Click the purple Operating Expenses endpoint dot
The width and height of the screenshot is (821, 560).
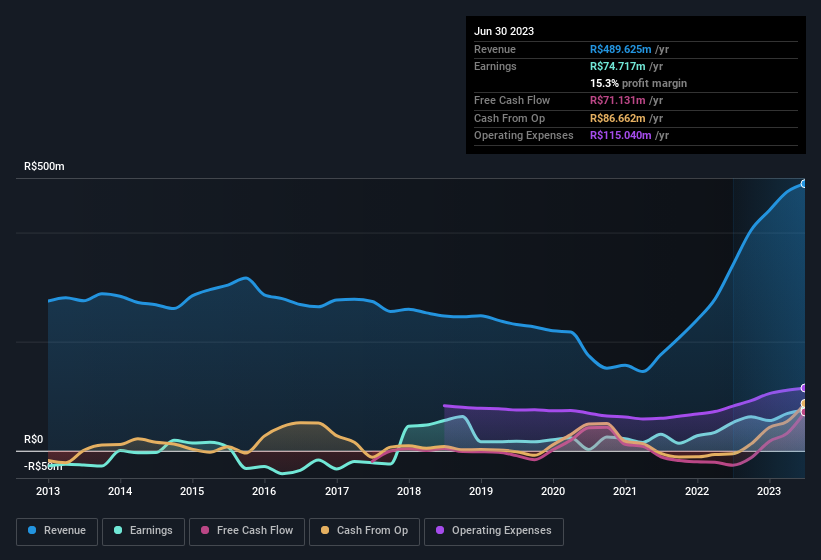[x=803, y=388]
